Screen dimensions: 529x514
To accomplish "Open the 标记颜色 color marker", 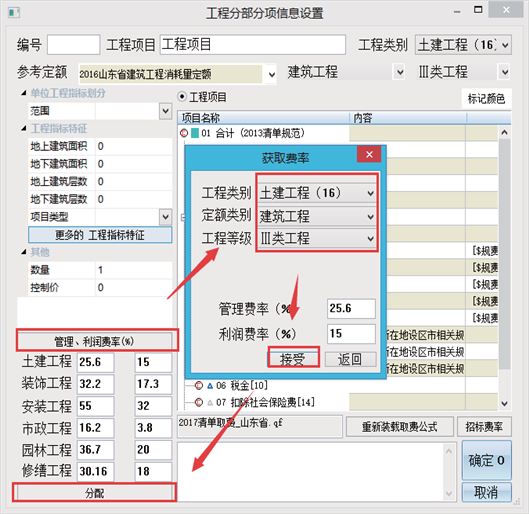I will tap(486, 98).
